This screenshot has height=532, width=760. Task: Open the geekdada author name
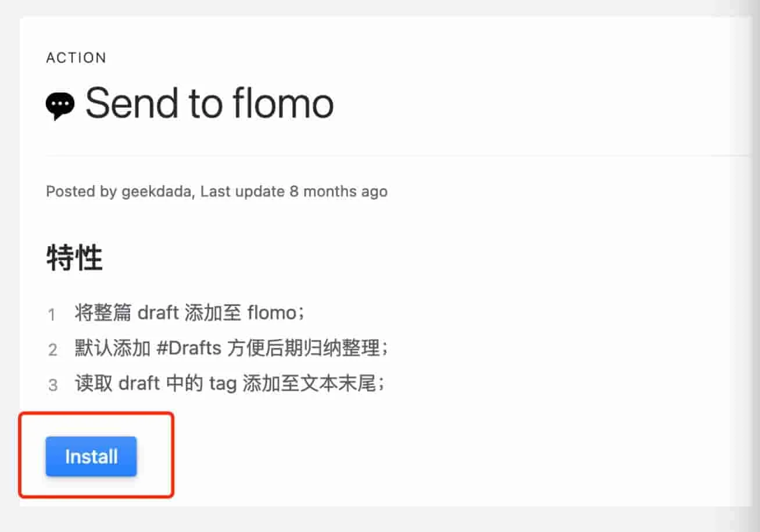click(156, 191)
